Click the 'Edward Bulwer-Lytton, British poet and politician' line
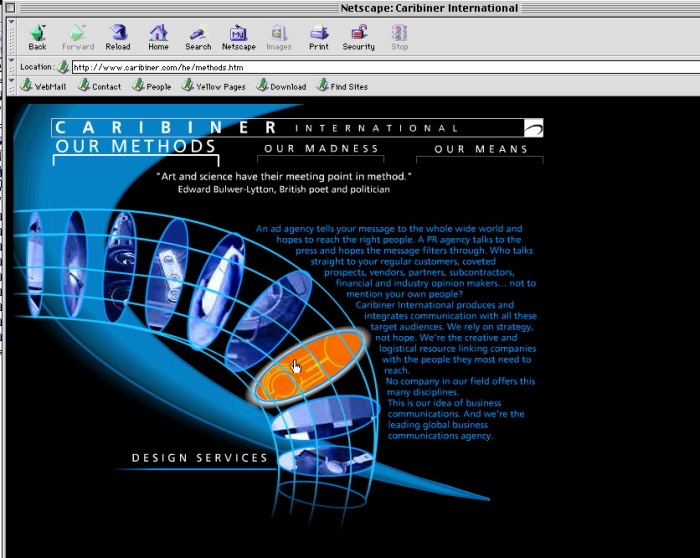 [284, 189]
